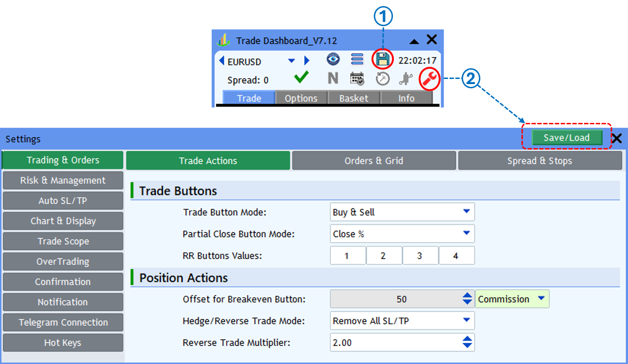Click the green checkmark icon
628x364 pixels.
pos(301,78)
